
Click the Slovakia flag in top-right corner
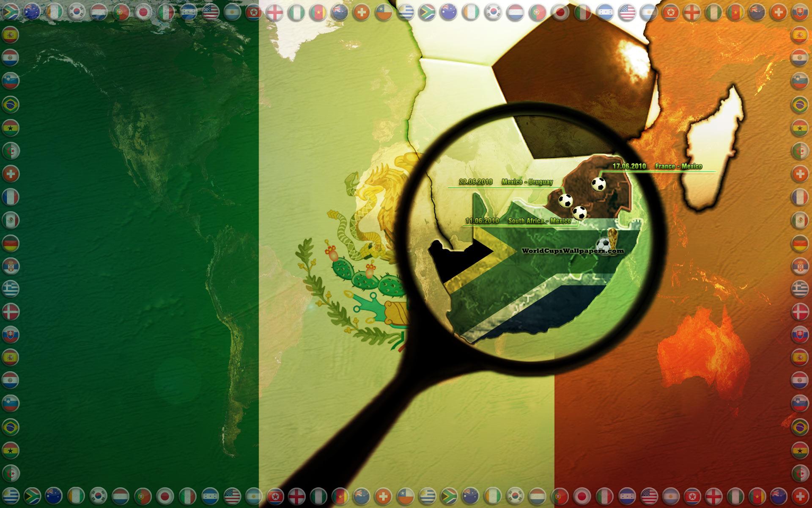[x=799, y=12]
